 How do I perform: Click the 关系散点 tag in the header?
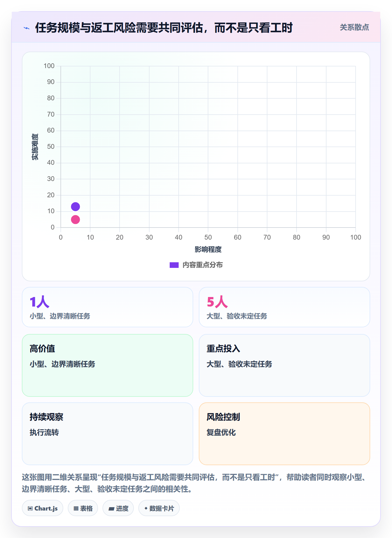[354, 27]
